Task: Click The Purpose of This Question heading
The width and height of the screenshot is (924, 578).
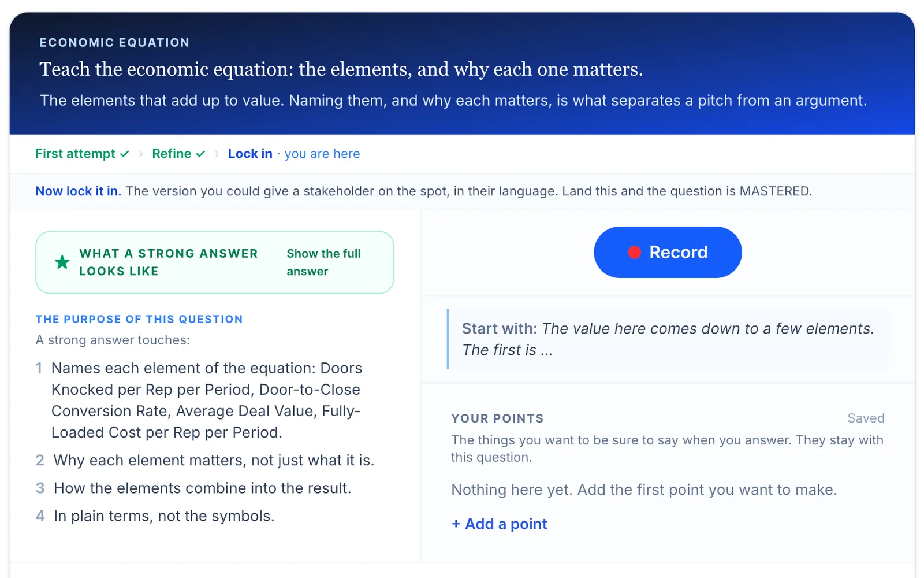Action: [x=139, y=319]
